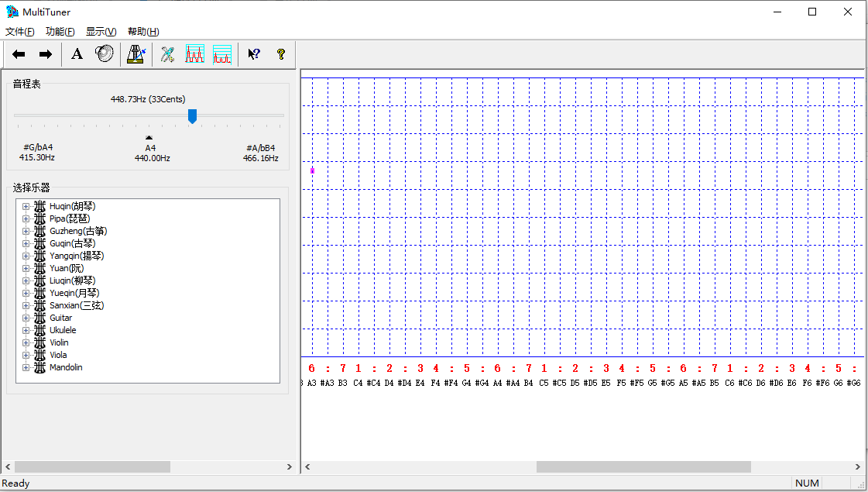Open the settings tools icon

[x=167, y=54]
